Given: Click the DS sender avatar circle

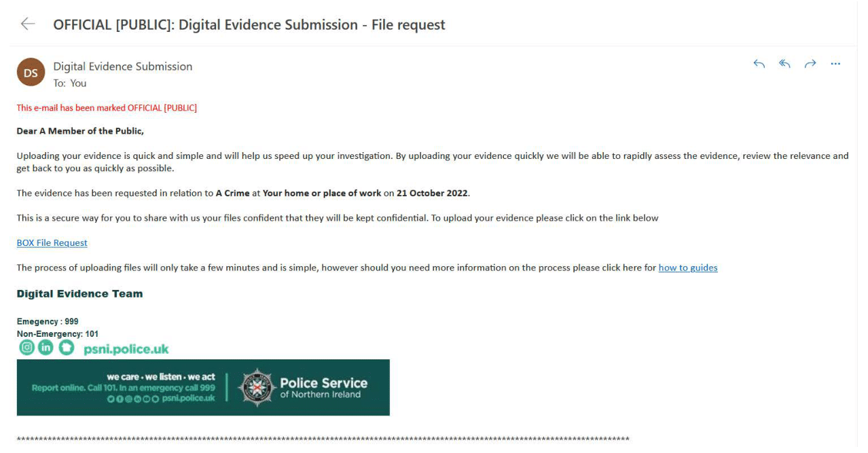Looking at the screenshot, I should click(x=31, y=72).
